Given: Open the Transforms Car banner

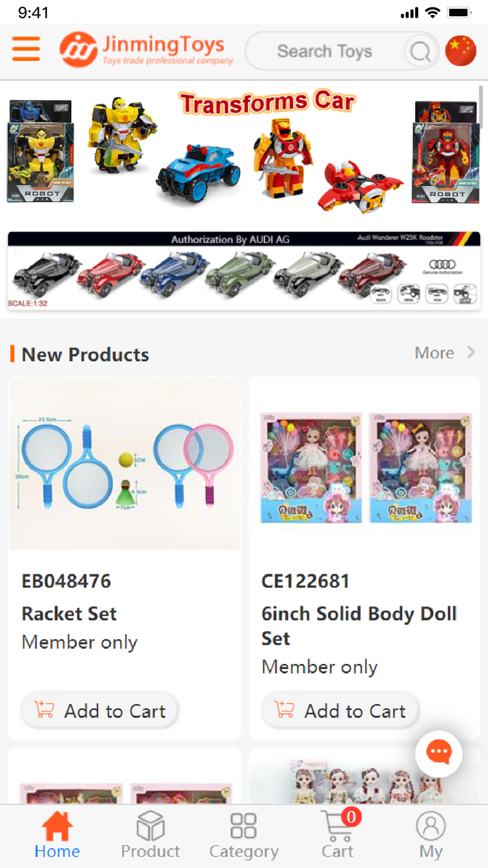Looking at the screenshot, I should [x=244, y=151].
